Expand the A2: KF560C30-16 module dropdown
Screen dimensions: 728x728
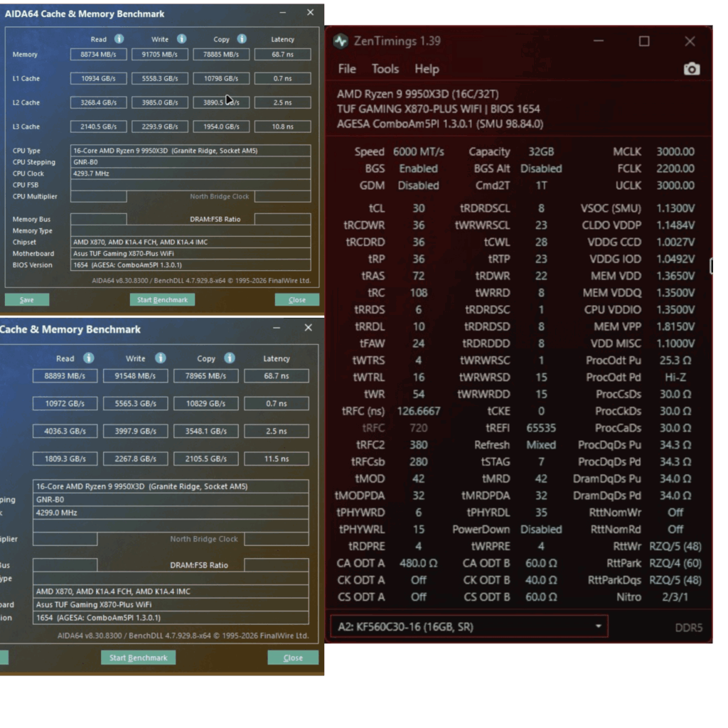coord(469,627)
